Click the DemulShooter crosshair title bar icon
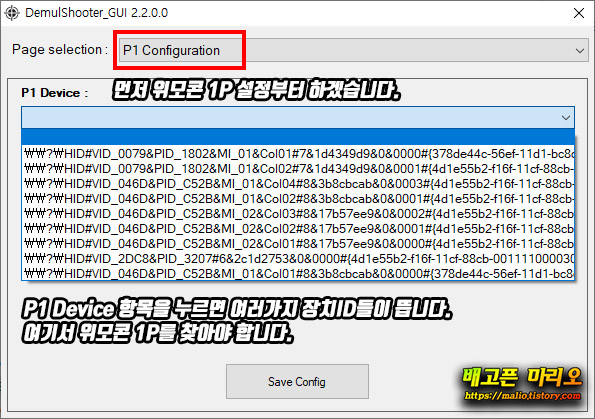595x419 pixels. (x=12, y=13)
